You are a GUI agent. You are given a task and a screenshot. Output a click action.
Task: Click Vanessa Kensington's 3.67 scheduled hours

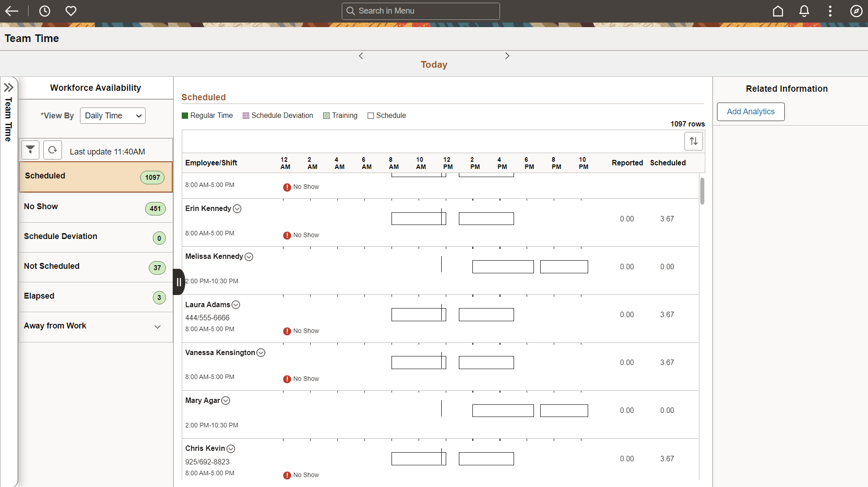(x=667, y=363)
